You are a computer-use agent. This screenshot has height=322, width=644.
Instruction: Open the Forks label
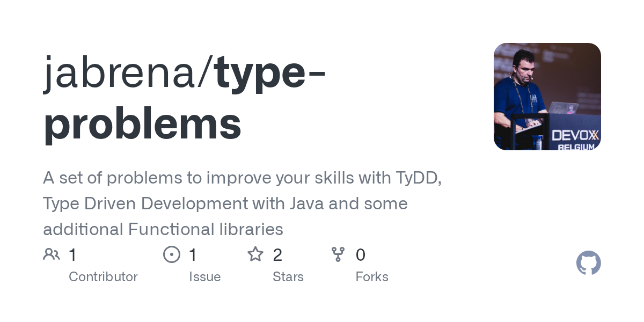(372, 277)
